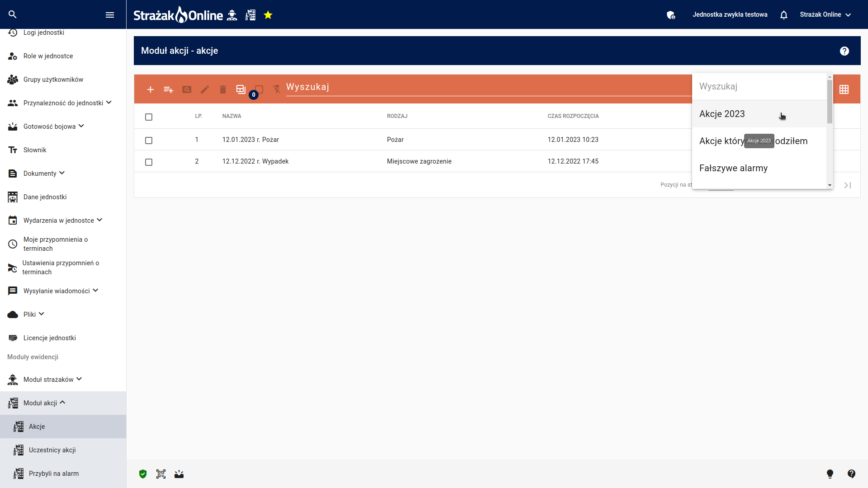Sort by RODZAJ column header
Screen dimensions: 868x488
397,116
